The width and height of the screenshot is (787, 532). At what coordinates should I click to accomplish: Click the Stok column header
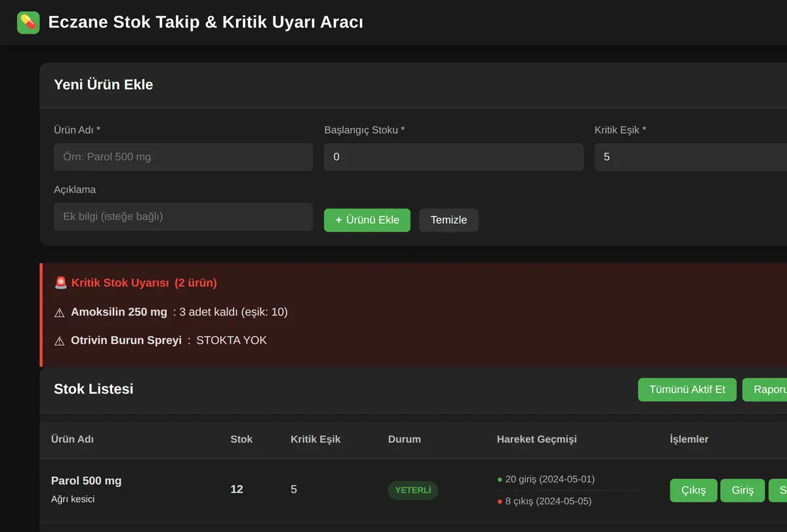(x=241, y=439)
